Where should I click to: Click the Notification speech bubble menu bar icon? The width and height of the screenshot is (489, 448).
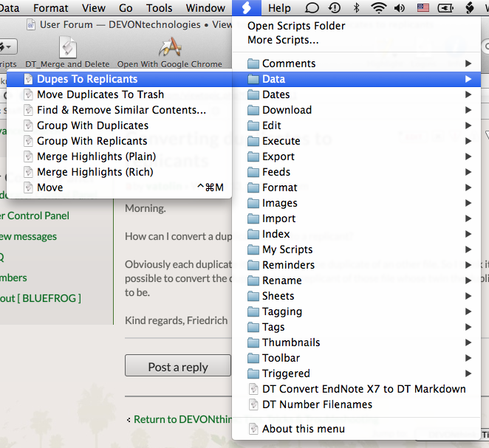pos(312,8)
